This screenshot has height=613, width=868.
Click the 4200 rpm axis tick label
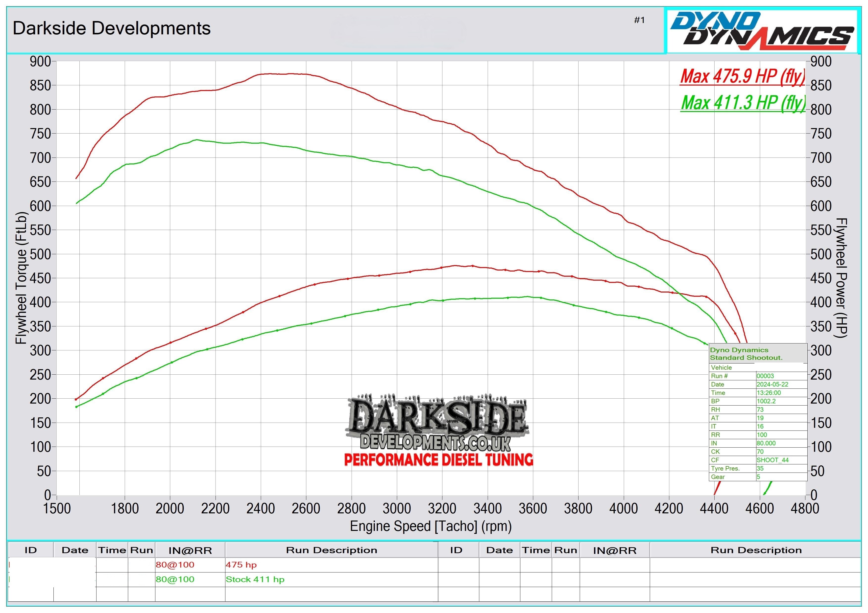tap(669, 508)
